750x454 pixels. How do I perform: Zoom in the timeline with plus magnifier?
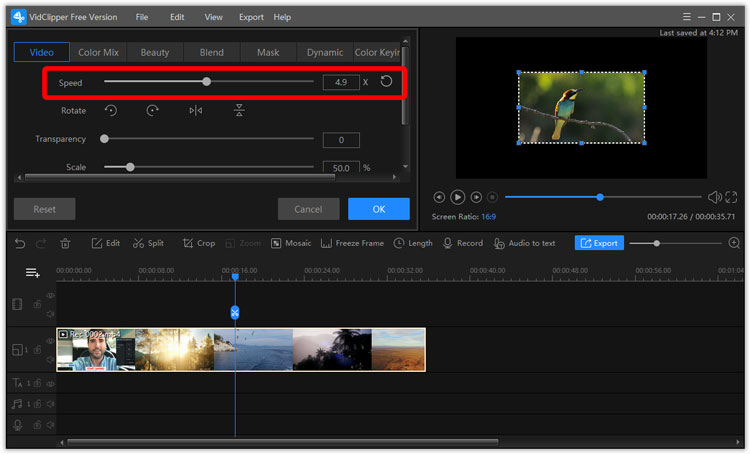coord(734,243)
